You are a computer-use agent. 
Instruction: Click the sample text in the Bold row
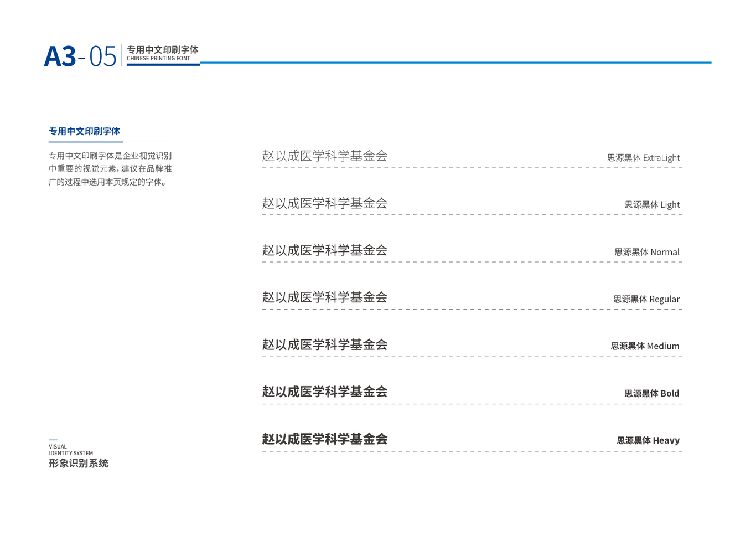(x=325, y=392)
